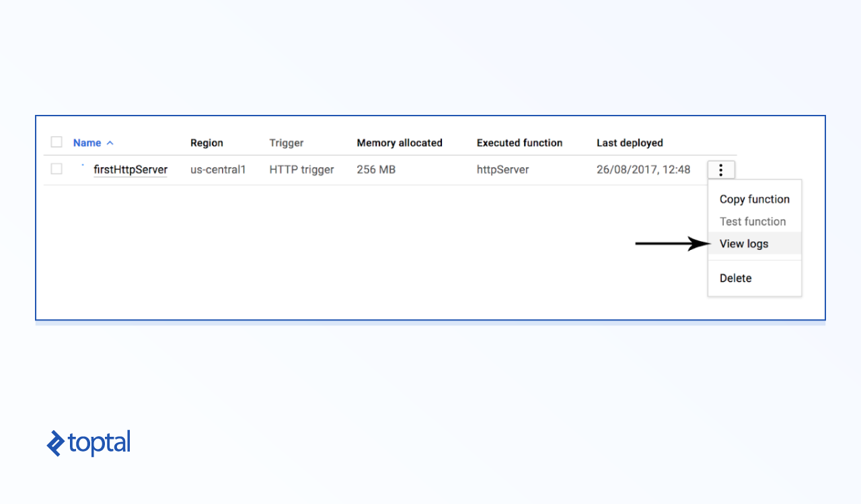861x504 pixels.
Task: Click the sort arrow next to Name
Action: 110,142
